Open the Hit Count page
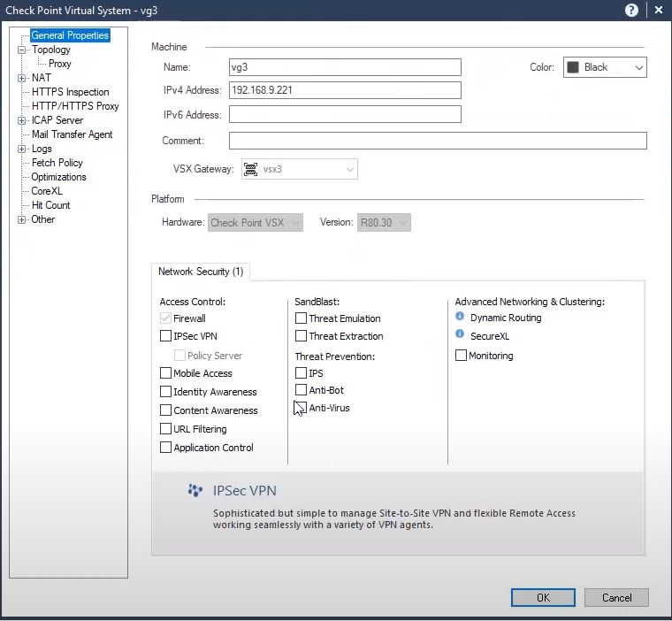 point(50,205)
